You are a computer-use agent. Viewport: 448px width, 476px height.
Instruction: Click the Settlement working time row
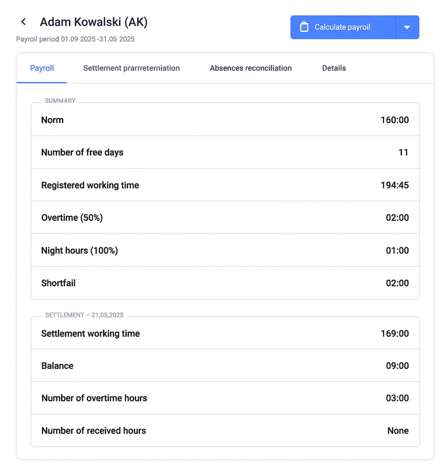click(x=225, y=333)
